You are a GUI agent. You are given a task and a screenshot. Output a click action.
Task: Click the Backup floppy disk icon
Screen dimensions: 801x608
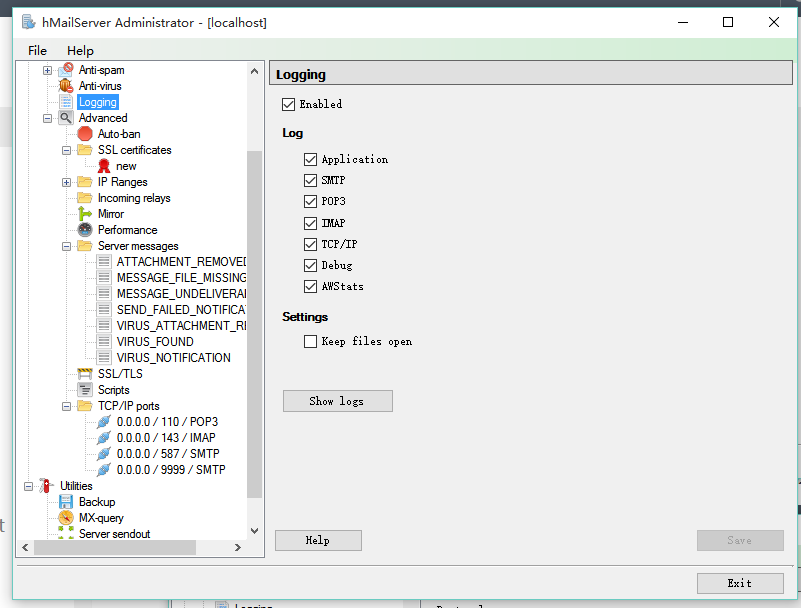point(66,502)
